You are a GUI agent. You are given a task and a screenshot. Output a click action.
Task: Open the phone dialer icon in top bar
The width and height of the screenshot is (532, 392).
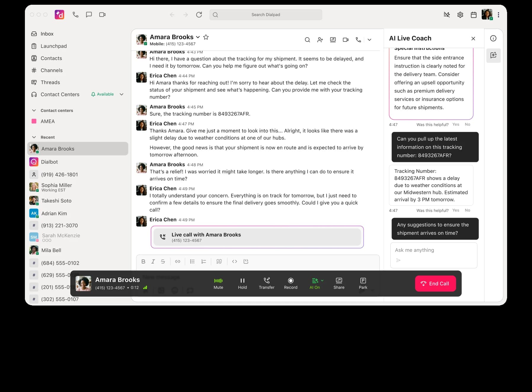coord(76,15)
